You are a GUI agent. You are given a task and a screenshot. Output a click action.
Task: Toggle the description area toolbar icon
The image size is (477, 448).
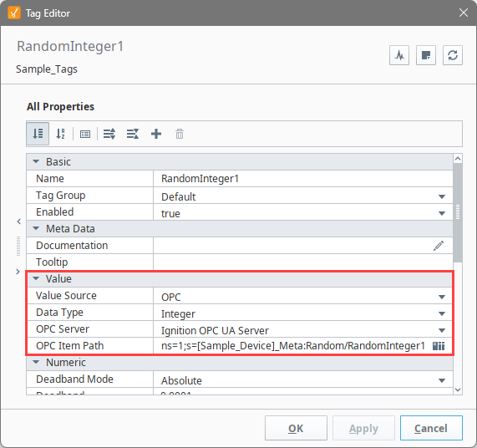tap(85, 134)
